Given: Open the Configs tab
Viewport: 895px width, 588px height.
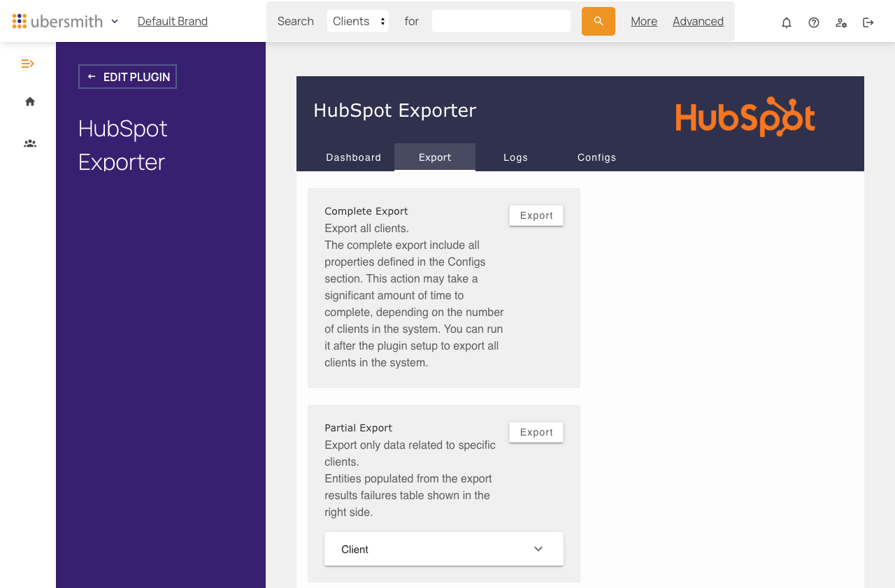Looking at the screenshot, I should coord(597,157).
